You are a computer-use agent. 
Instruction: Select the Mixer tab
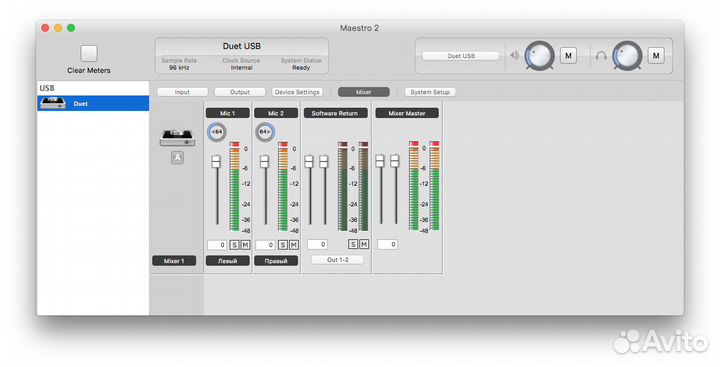pyautogui.click(x=364, y=92)
